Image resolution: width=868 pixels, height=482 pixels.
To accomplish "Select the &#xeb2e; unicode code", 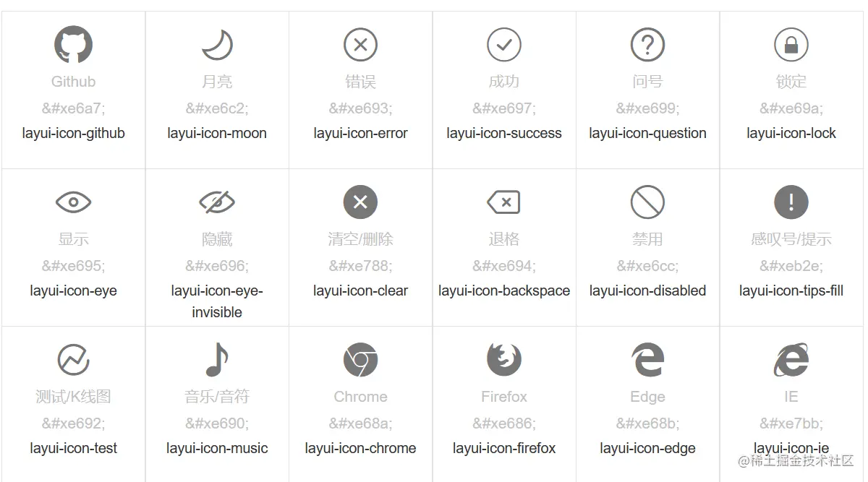I will point(791,266).
